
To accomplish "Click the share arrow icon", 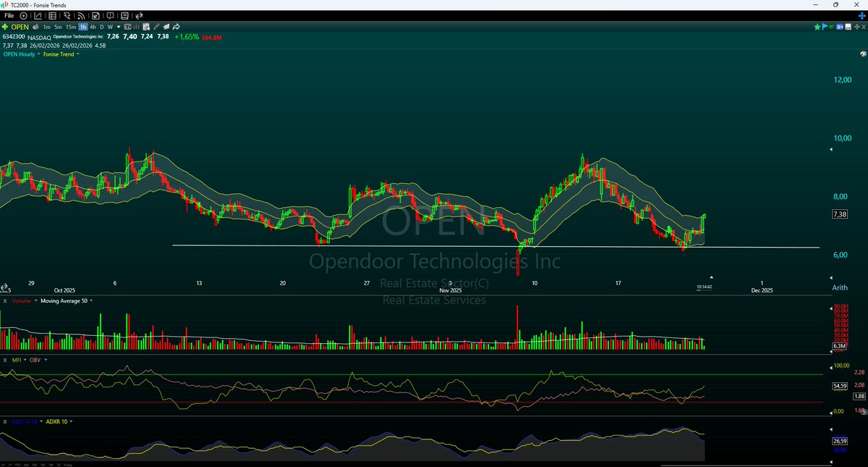I will coord(176,27).
